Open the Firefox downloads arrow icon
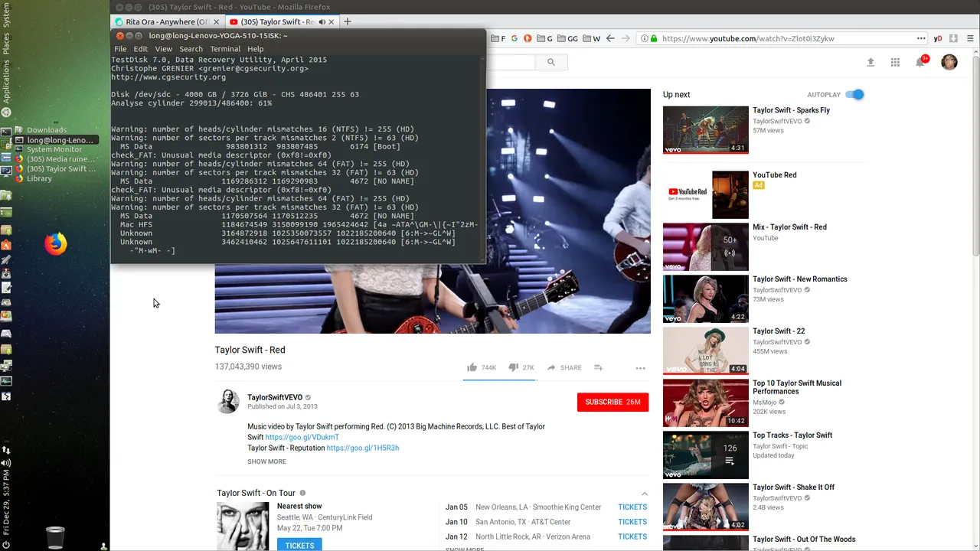 pyautogui.click(x=953, y=38)
